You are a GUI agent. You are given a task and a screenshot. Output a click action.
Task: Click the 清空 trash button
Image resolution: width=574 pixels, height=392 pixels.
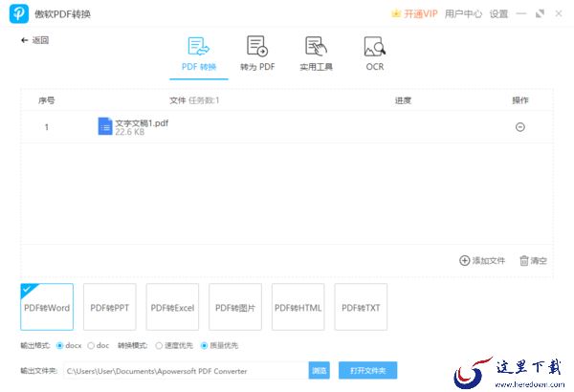(x=533, y=260)
